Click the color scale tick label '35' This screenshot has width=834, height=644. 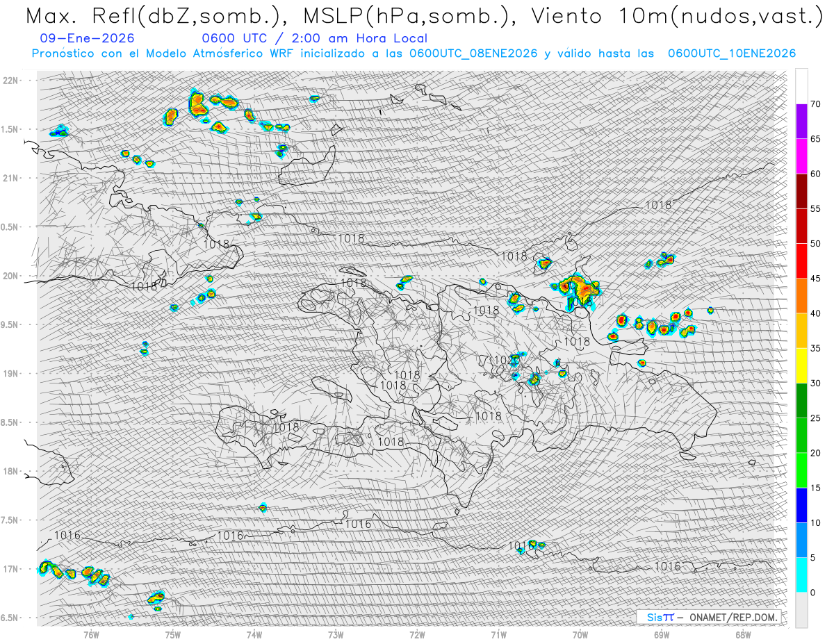pos(816,348)
